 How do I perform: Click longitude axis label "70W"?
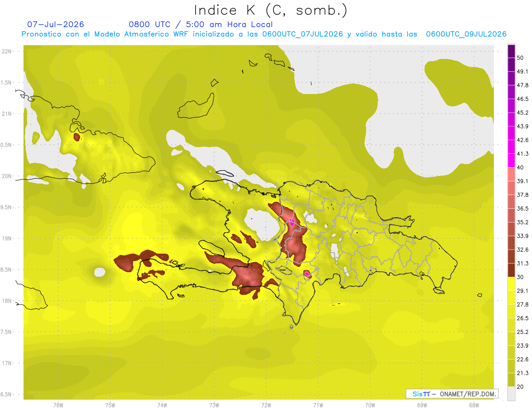tap(370, 405)
